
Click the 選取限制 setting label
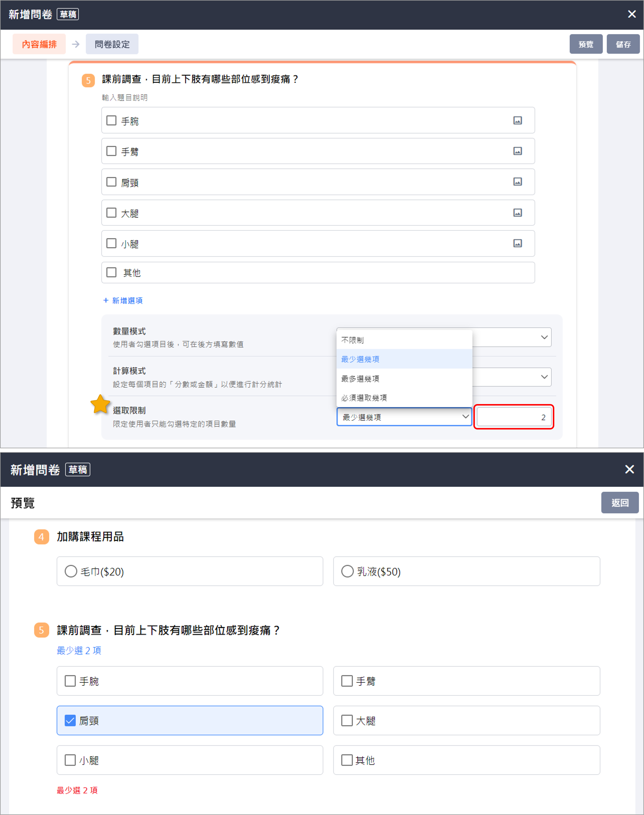[129, 410]
